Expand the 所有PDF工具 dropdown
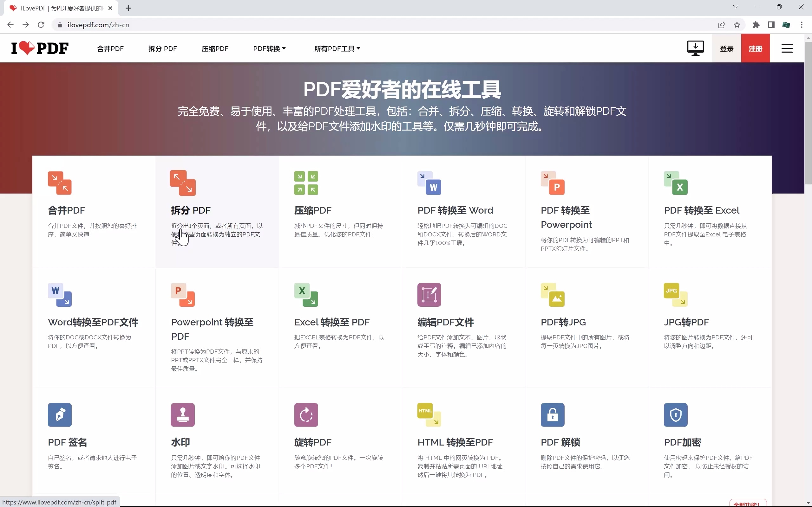 (x=337, y=48)
